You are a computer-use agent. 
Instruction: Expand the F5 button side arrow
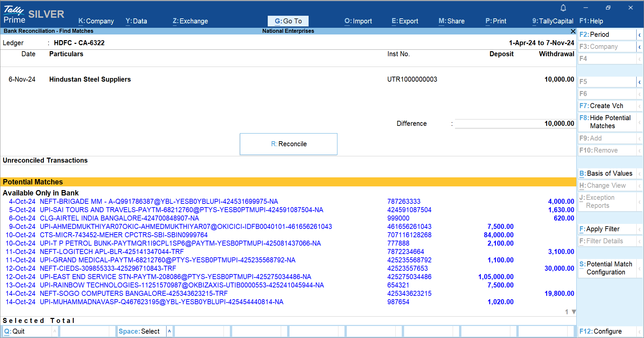pyautogui.click(x=640, y=82)
